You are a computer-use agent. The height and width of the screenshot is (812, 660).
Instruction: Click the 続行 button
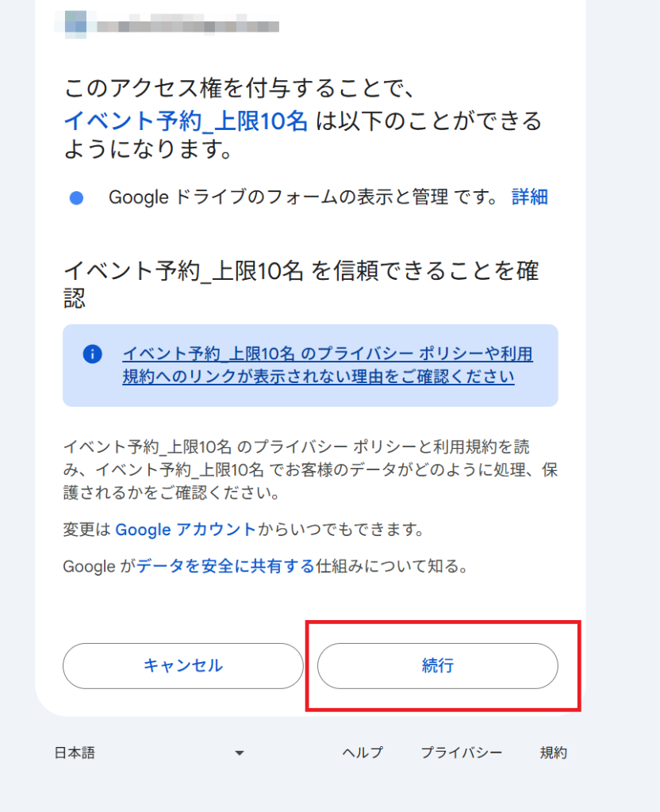coord(438,666)
